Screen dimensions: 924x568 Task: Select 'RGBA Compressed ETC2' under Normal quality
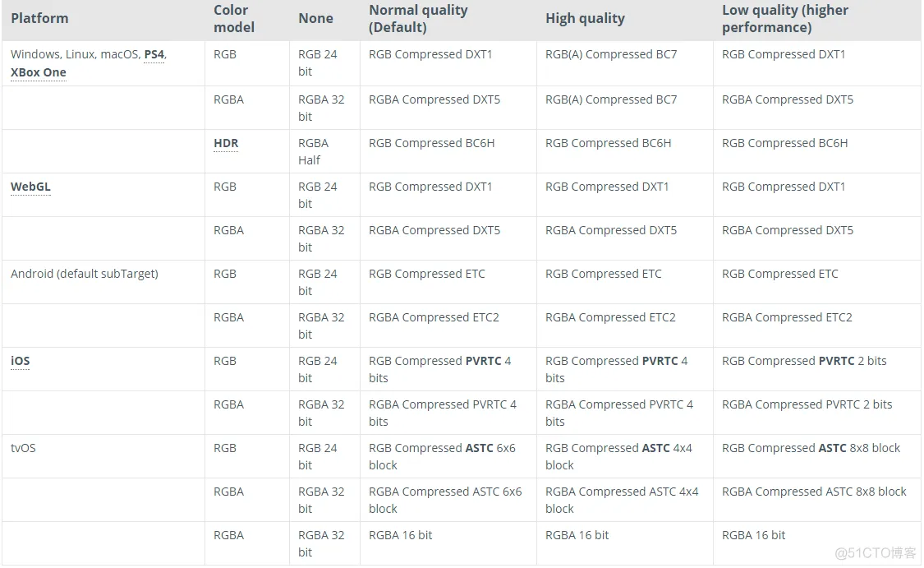click(434, 318)
